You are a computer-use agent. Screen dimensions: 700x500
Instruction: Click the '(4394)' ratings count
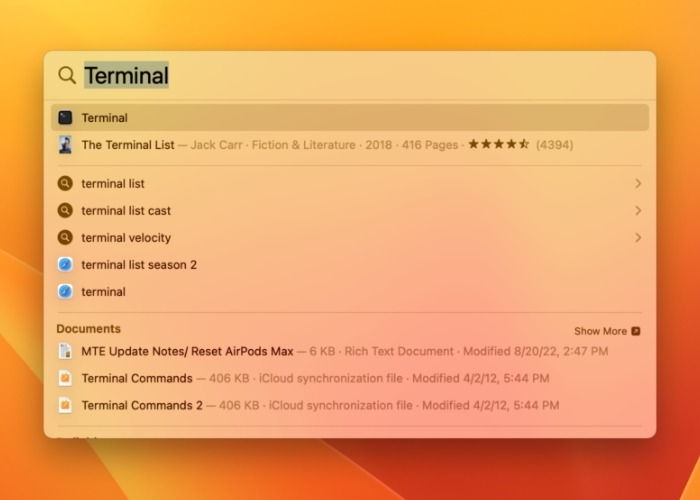[x=554, y=145]
